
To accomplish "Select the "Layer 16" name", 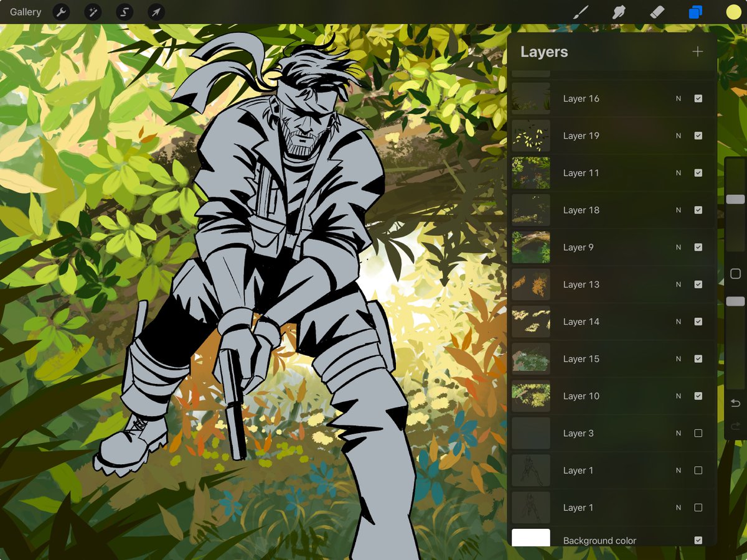I will (x=581, y=98).
